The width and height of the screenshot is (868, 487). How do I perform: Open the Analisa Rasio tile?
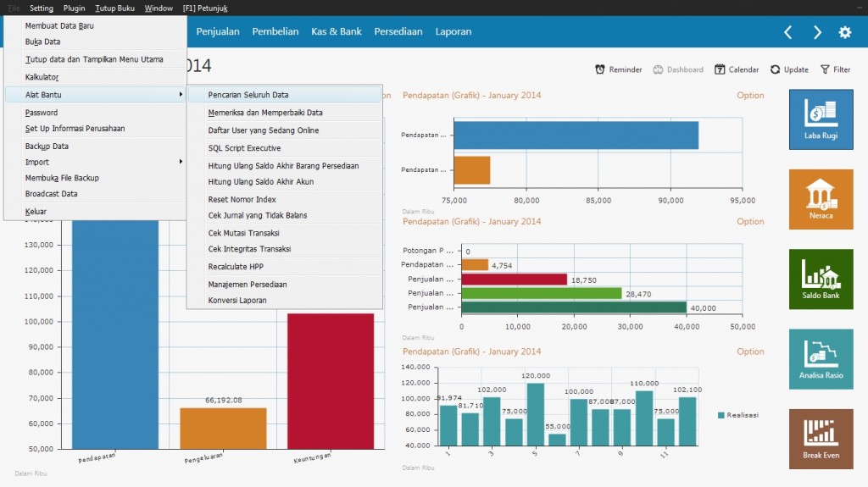(x=821, y=359)
